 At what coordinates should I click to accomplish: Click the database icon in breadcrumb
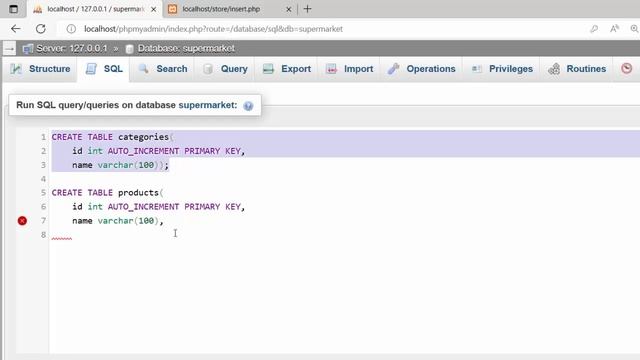click(x=129, y=49)
